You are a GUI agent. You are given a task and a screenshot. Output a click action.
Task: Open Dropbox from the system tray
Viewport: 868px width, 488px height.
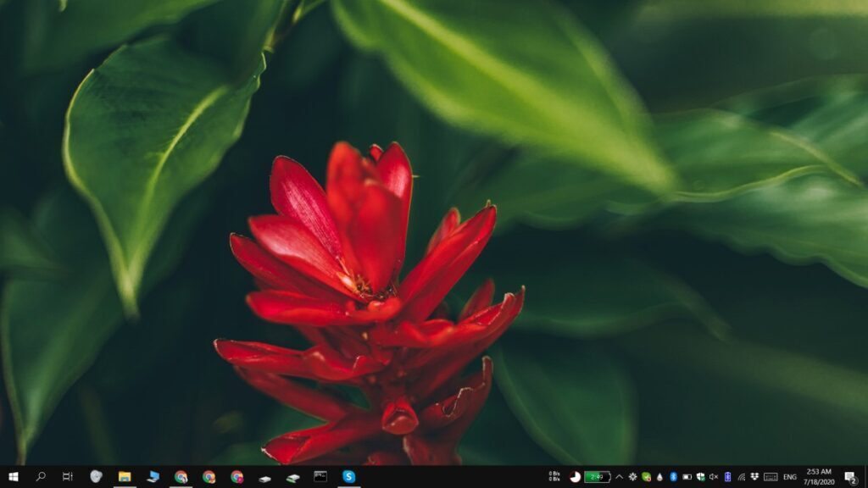[754, 475]
